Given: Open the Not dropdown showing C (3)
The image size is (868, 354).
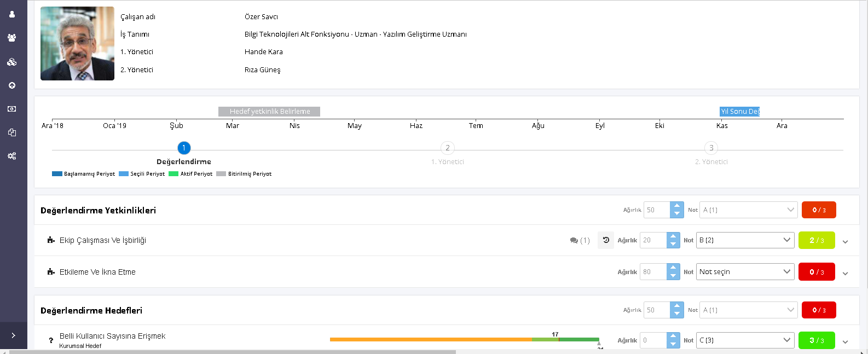Looking at the screenshot, I should (745, 340).
